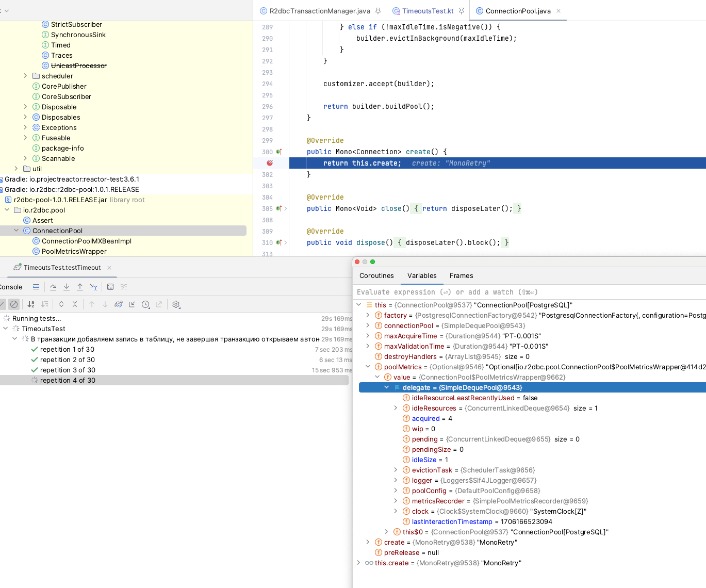Expand folded close() method at line 305
The width and height of the screenshot is (706, 588).
[286, 208]
